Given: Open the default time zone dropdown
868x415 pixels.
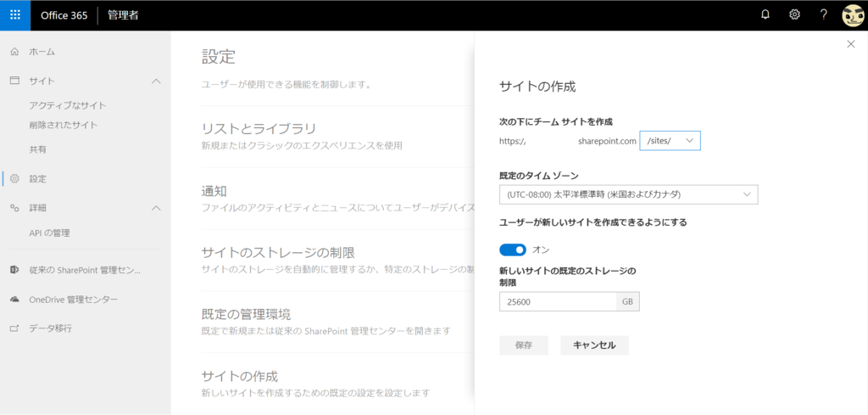Looking at the screenshot, I should pyautogui.click(x=628, y=194).
